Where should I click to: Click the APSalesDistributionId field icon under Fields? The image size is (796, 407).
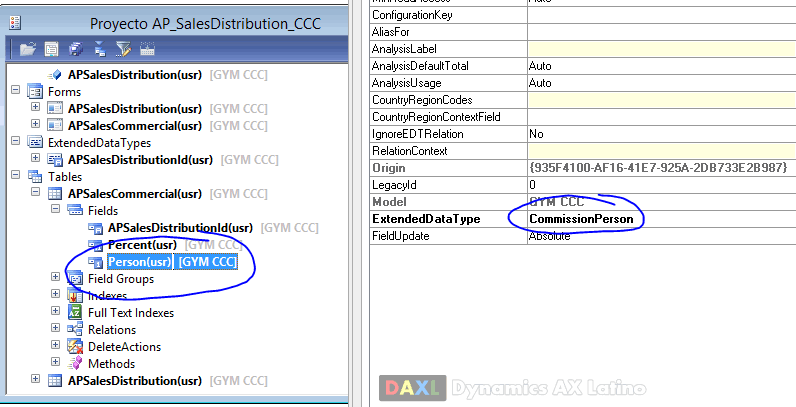point(95,228)
